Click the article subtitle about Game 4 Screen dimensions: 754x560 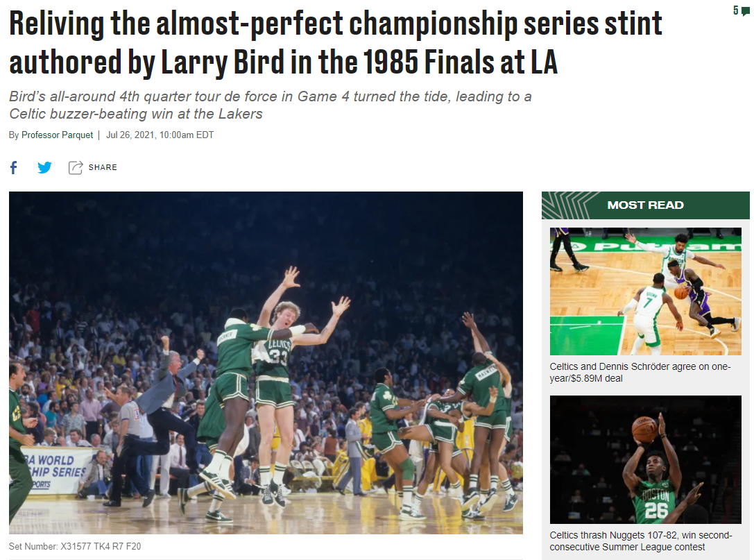(x=271, y=105)
